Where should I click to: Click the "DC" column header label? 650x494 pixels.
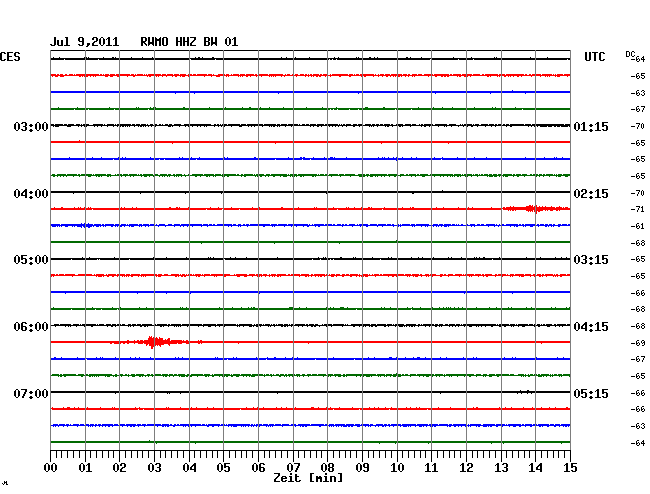click(630, 54)
